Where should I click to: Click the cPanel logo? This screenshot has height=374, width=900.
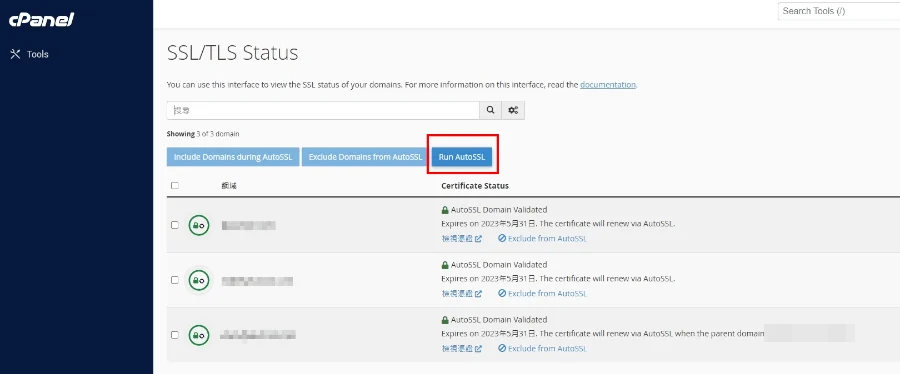tap(41, 20)
